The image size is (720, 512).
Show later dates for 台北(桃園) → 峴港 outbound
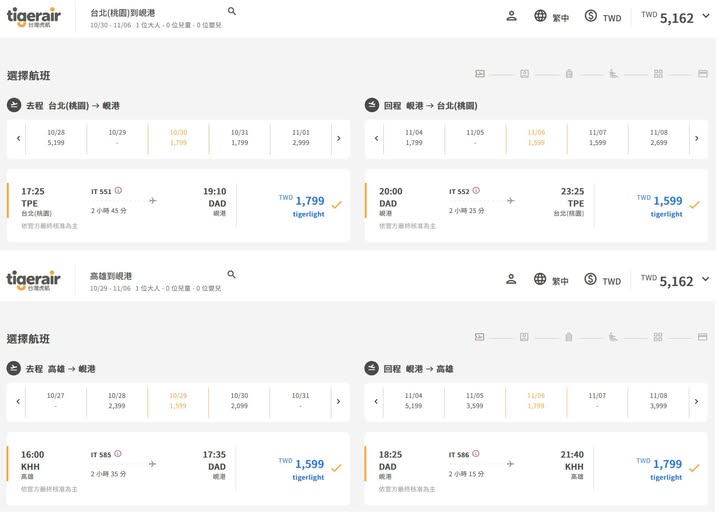point(338,138)
